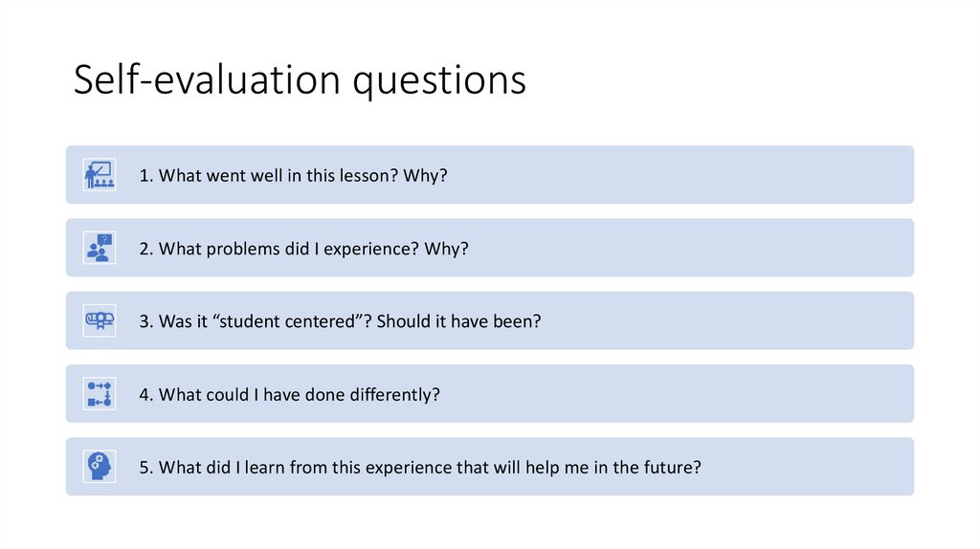
Task: Select the people with question mark icon
Action: point(100,248)
